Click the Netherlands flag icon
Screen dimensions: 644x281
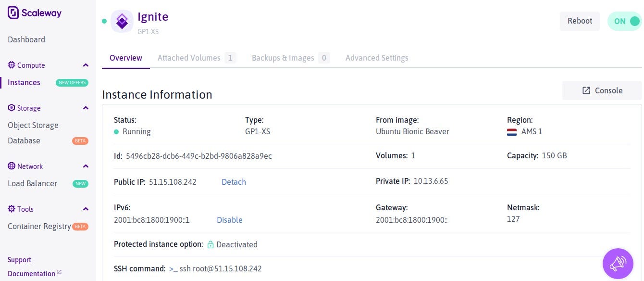(x=512, y=132)
